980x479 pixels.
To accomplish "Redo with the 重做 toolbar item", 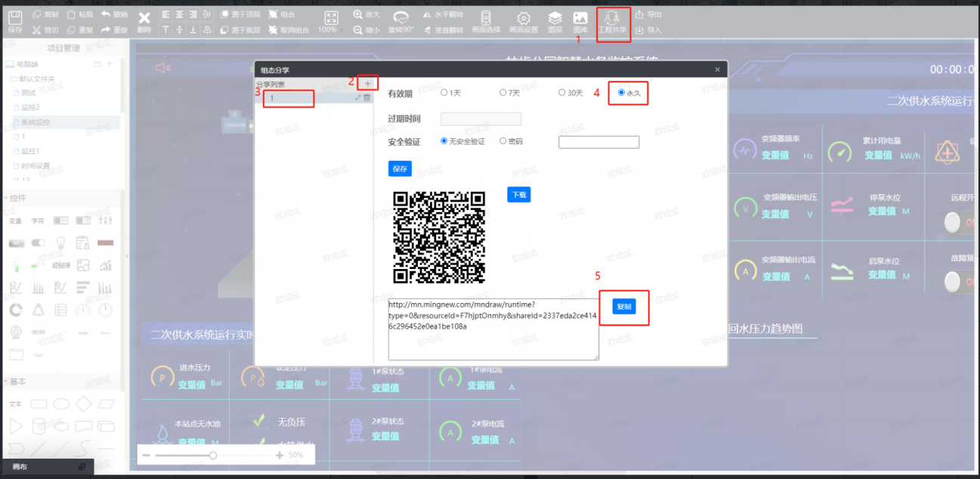I will click(114, 30).
